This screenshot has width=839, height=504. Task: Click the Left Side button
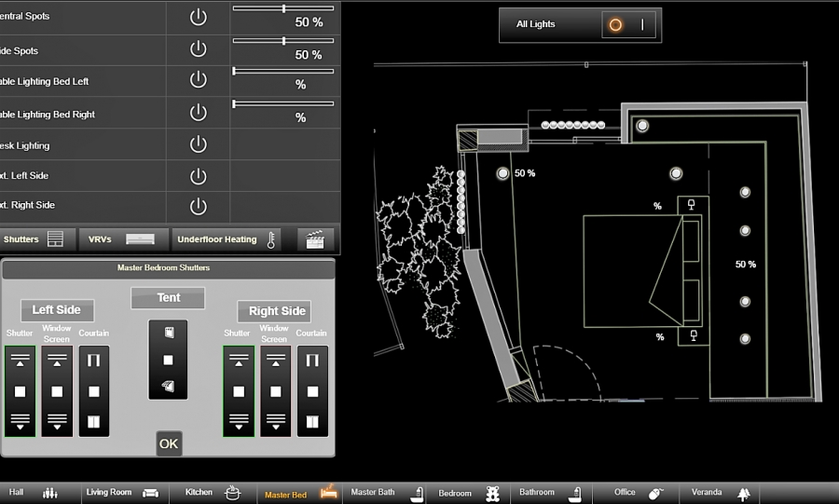57,310
